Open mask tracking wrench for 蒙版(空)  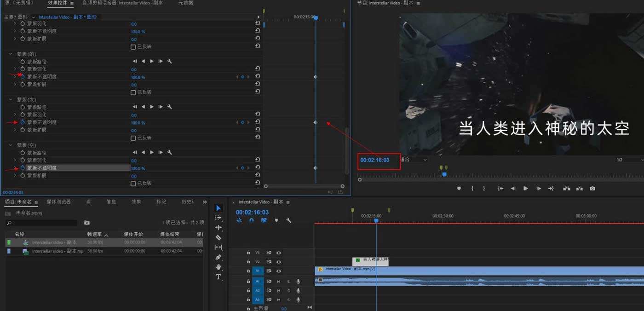pos(169,152)
